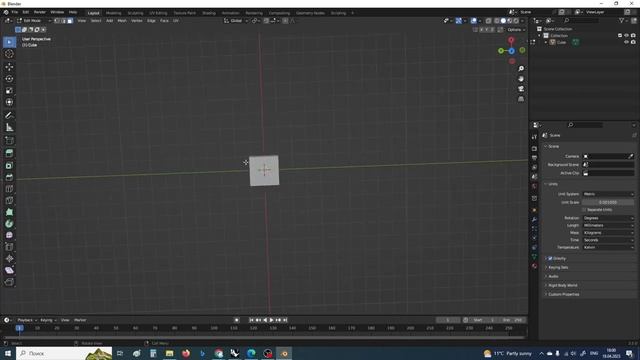The width and height of the screenshot is (640, 360).
Task: Hide Cube in viewport via eye icon
Action: (x=626, y=42)
